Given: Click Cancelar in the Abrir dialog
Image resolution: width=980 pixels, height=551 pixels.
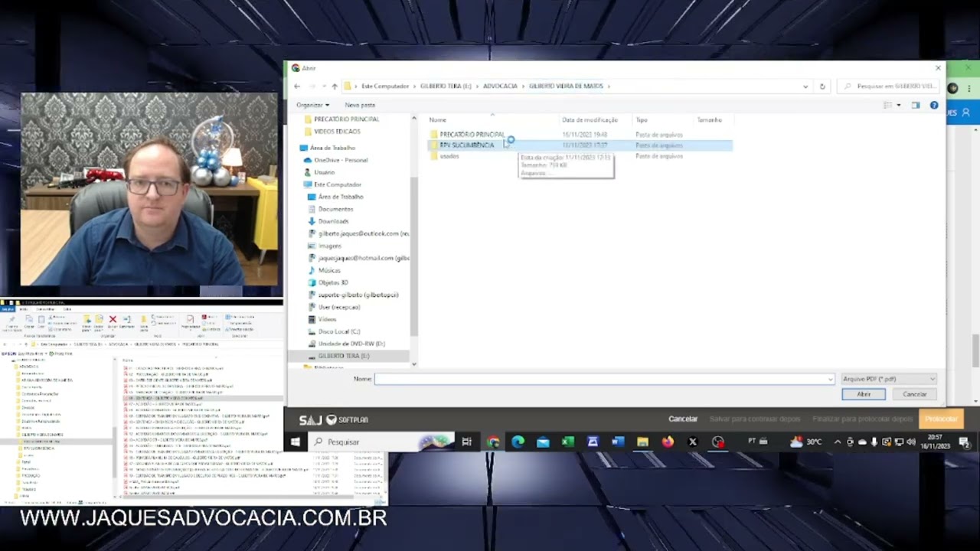Looking at the screenshot, I should [914, 394].
